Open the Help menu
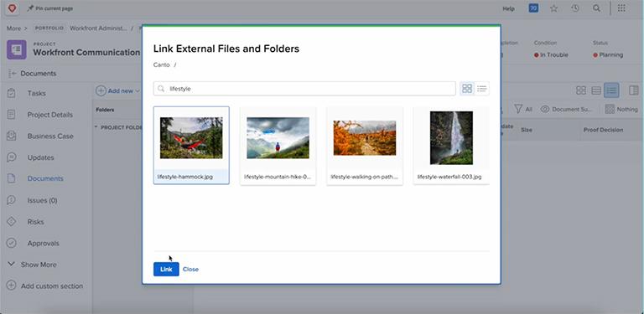Image resolution: width=644 pixels, height=314 pixels. (508, 8)
